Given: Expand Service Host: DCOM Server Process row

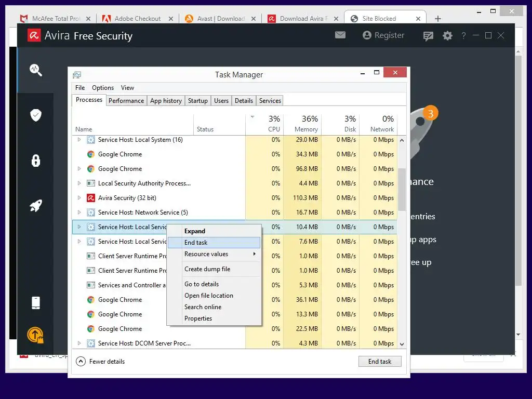Looking at the screenshot, I should point(79,343).
